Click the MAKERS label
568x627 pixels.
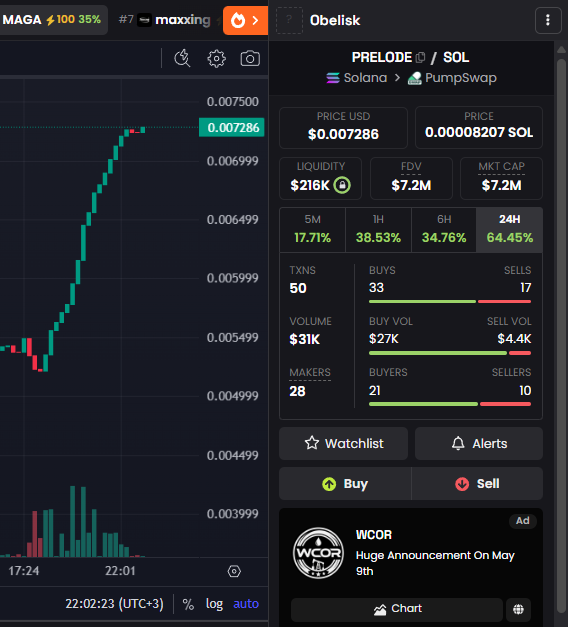[310, 372]
